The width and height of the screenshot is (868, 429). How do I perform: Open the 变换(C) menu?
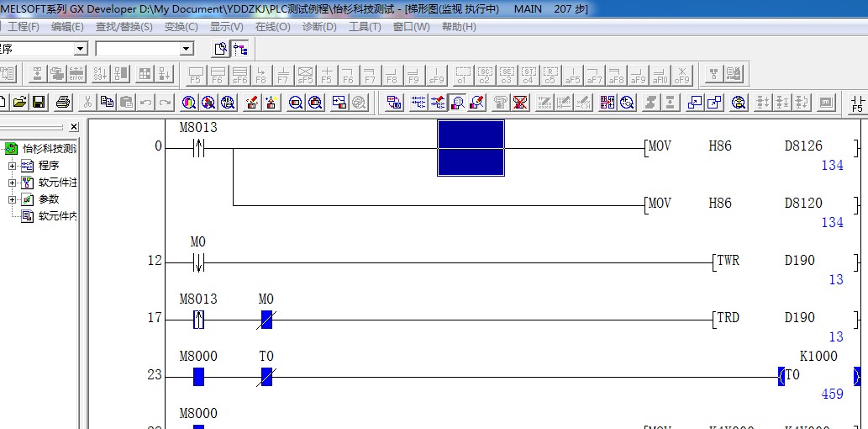pyautogui.click(x=181, y=27)
